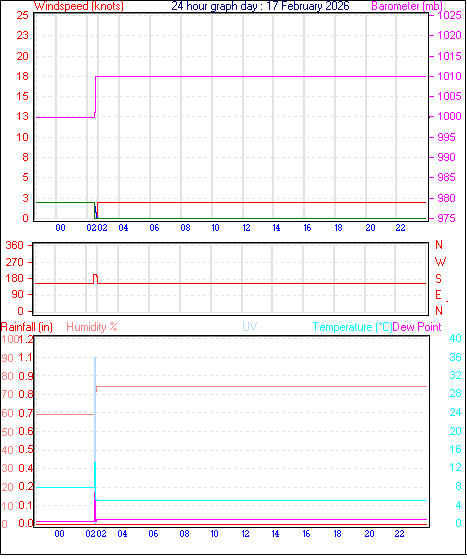Image resolution: width=467 pixels, height=559 pixels.
Task: Click barometer axis value 1005
Action: 449,96
